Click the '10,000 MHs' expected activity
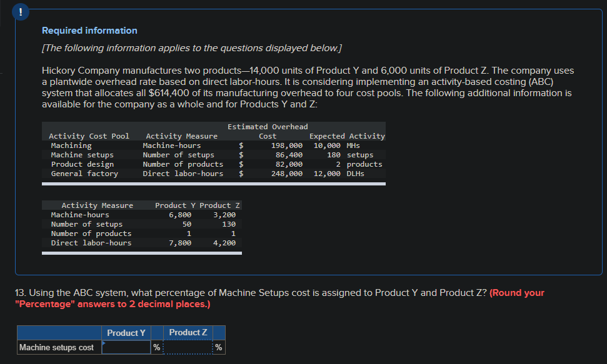The height and width of the screenshot is (364, 607). pos(337,145)
